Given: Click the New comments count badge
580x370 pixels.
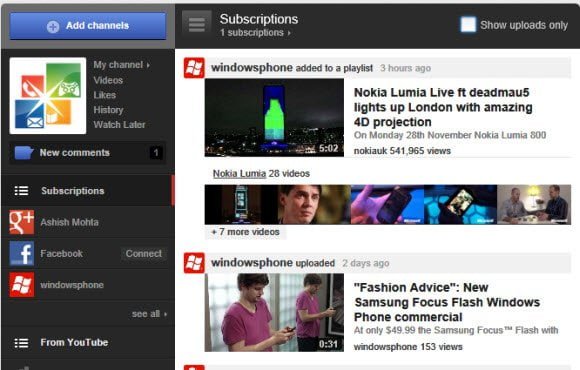Looking at the screenshot, I should point(156,152).
